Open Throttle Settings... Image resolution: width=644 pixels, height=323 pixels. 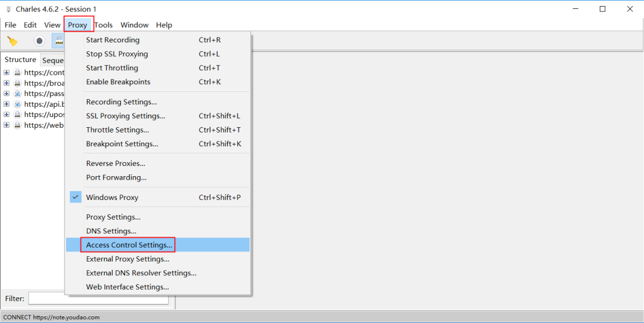pyautogui.click(x=157, y=130)
